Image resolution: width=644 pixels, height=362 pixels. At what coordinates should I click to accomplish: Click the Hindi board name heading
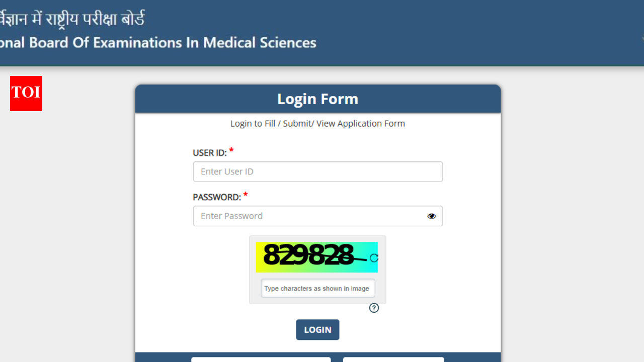coord(72,20)
